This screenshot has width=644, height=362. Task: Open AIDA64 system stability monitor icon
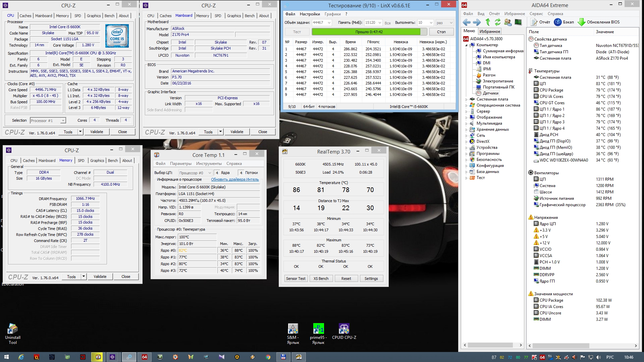pos(518,22)
